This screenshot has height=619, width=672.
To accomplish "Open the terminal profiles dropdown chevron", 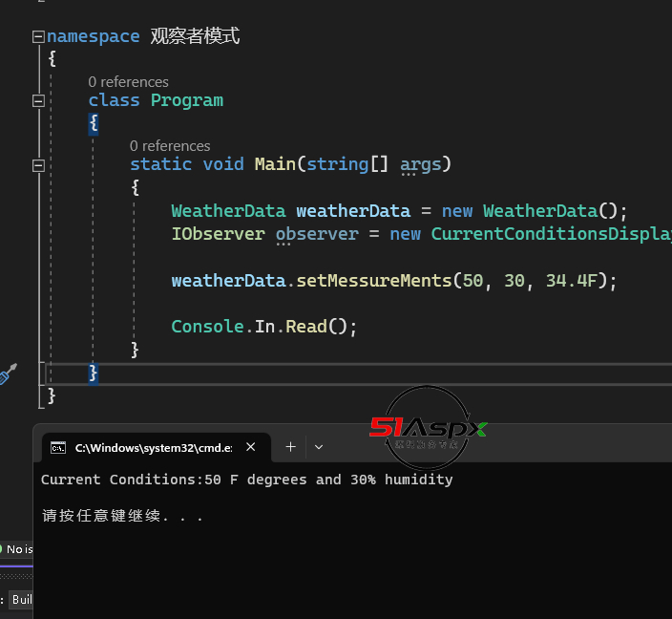I will pos(319,446).
